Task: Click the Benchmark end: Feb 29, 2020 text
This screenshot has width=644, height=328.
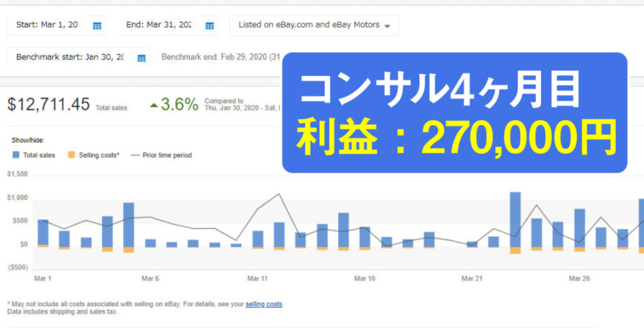Action: tap(221, 57)
